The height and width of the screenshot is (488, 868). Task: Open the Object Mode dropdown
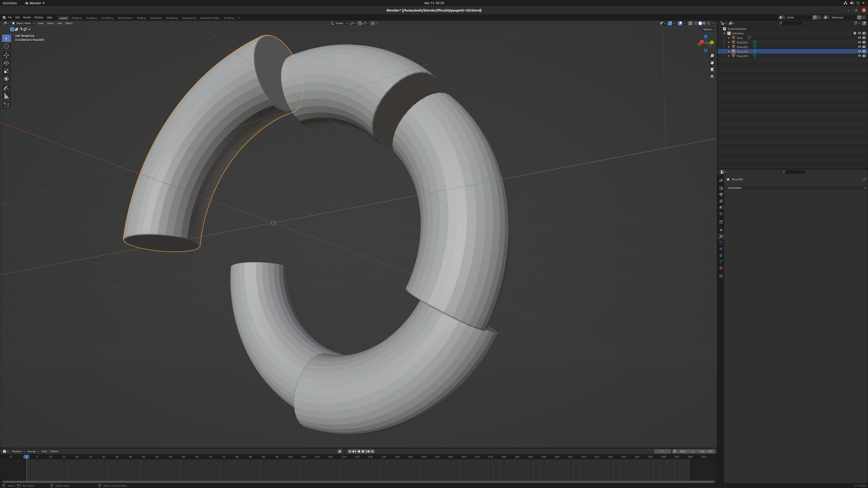point(23,23)
